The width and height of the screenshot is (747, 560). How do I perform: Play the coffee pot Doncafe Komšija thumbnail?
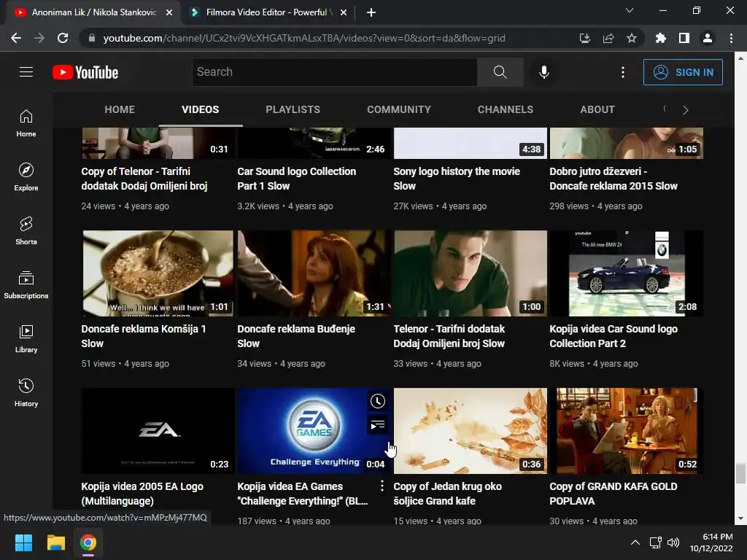point(158,273)
